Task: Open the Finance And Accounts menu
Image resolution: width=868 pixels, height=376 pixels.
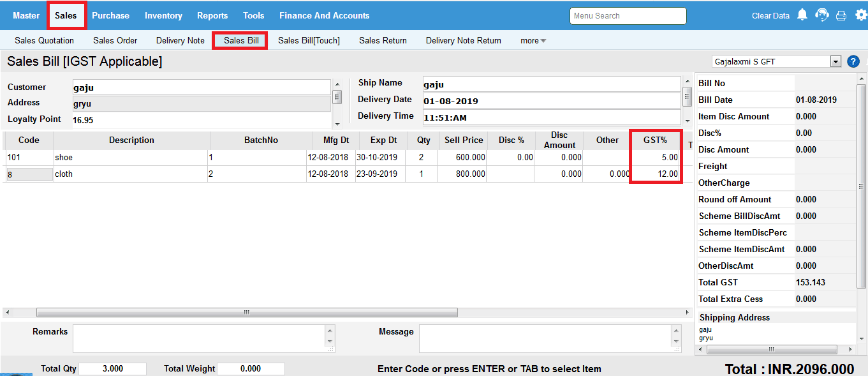Action: (324, 15)
